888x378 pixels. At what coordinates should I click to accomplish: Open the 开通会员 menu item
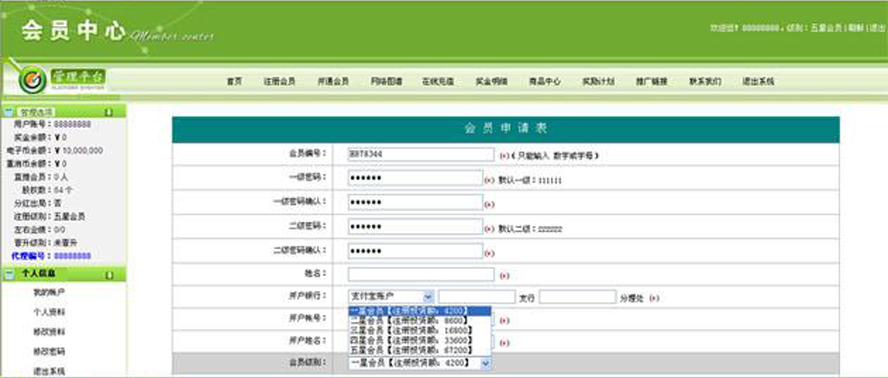[332, 82]
